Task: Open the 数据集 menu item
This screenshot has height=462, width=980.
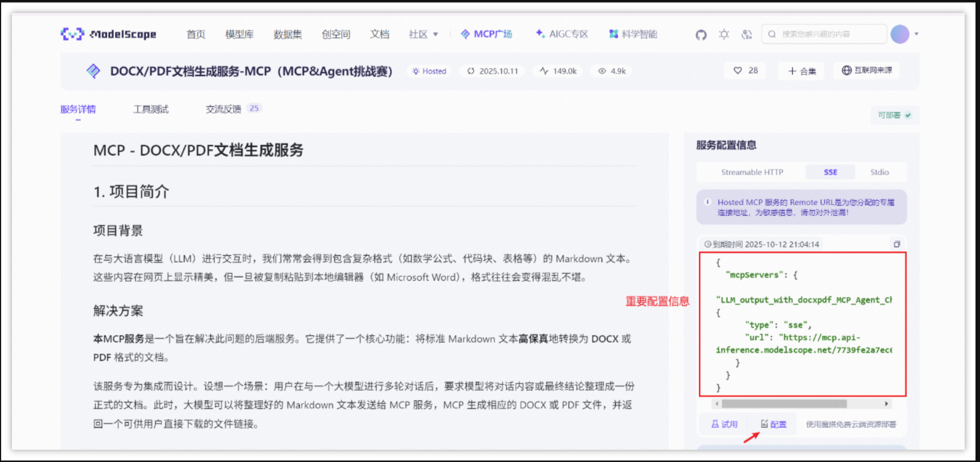Action: pyautogui.click(x=288, y=34)
